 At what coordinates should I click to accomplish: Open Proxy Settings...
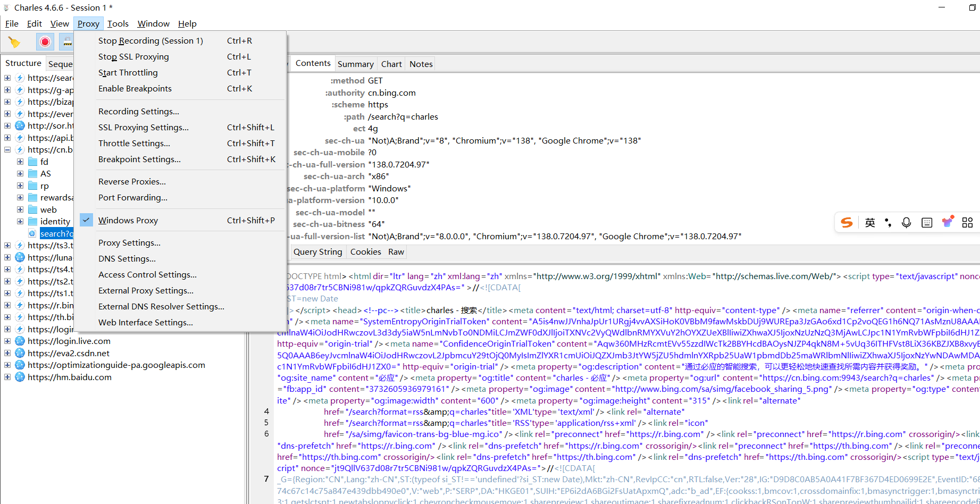(180, 243)
